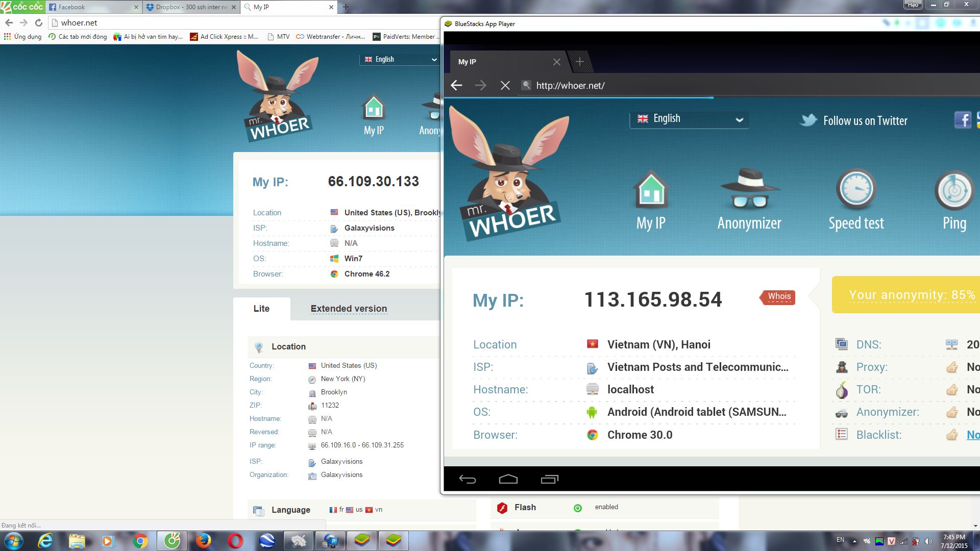The width and height of the screenshot is (980, 551).
Task: Open Android recent apps button
Action: point(549,479)
